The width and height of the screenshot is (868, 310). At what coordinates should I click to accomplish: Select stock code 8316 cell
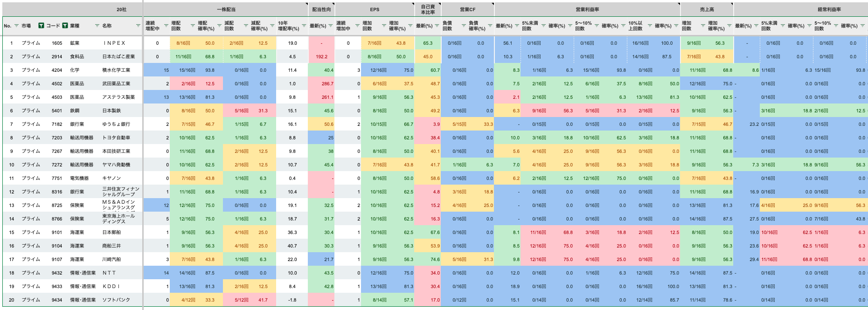point(57,192)
